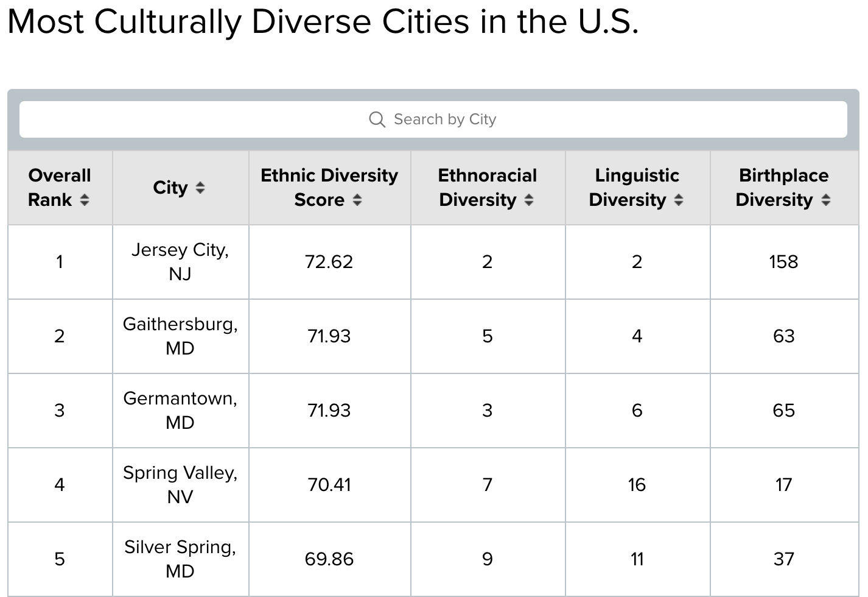Focus the Search by City field

click(433, 119)
